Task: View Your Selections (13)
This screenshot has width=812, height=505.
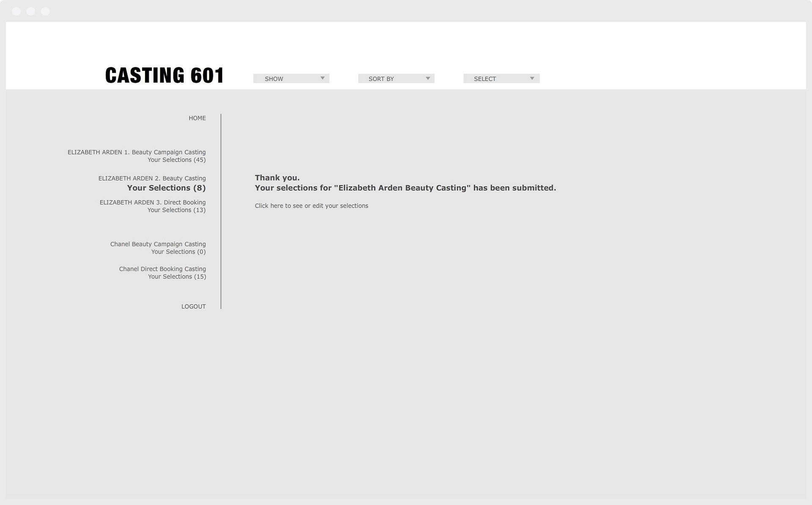Action: (176, 210)
